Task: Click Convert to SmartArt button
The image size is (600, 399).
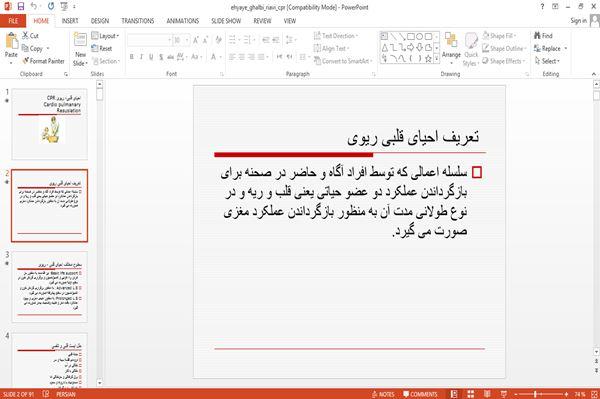Action: tap(342, 61)
